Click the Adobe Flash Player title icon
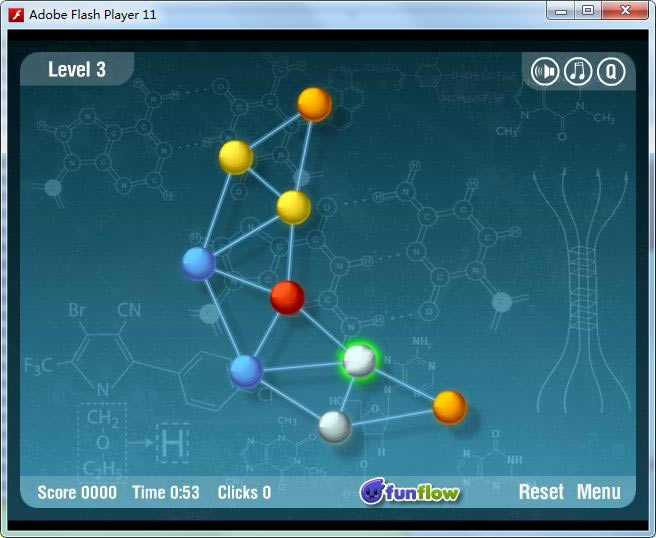This screenshot has height=538, width=656. click(16, 15)
